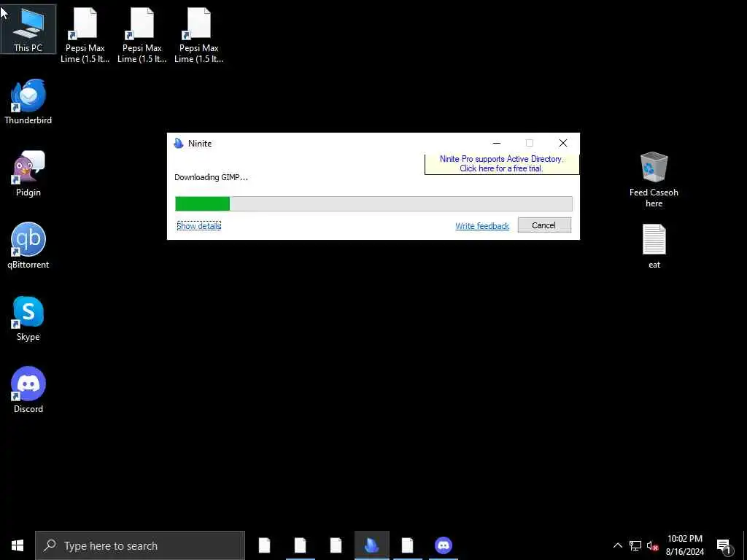The image size is (747, 560).
Task: Select the Skype desktop shortcut
Action: point(28,318)
